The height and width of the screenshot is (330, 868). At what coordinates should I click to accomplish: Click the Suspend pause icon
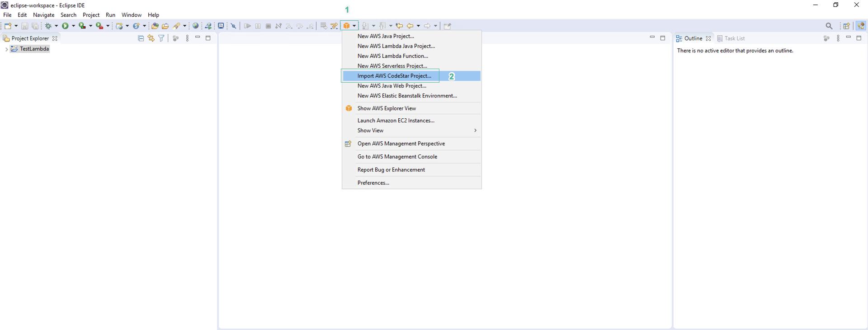point(258,26)
